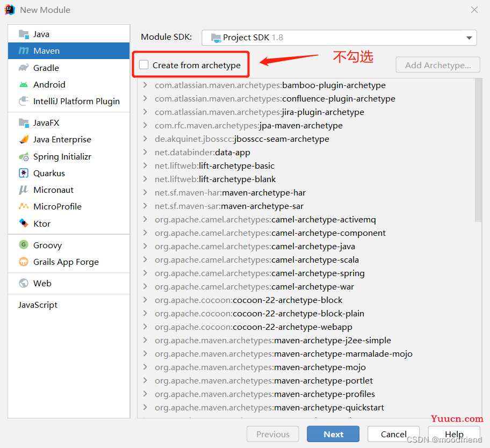
Task: Click the Previous button
Action: click(273, 434)
